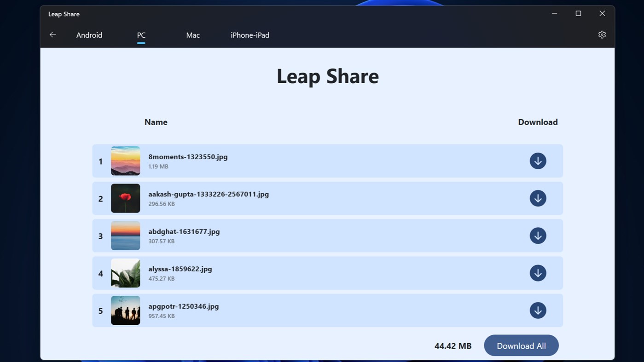Stay on the PC tab by clicking it
The height and width of the screenshot is (362, 644).
pyautogui.click(x=141, y=35)
